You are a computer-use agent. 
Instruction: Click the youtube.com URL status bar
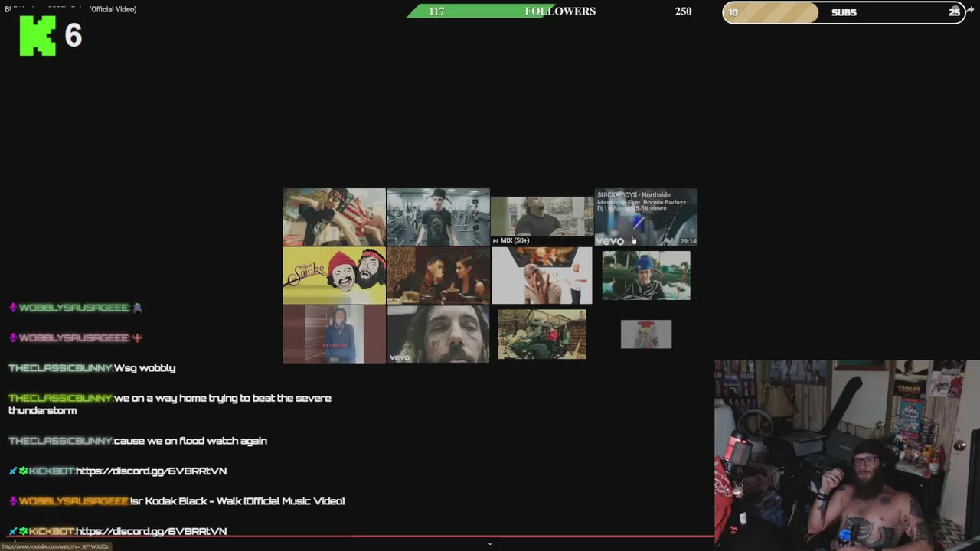tap(55, 546)
